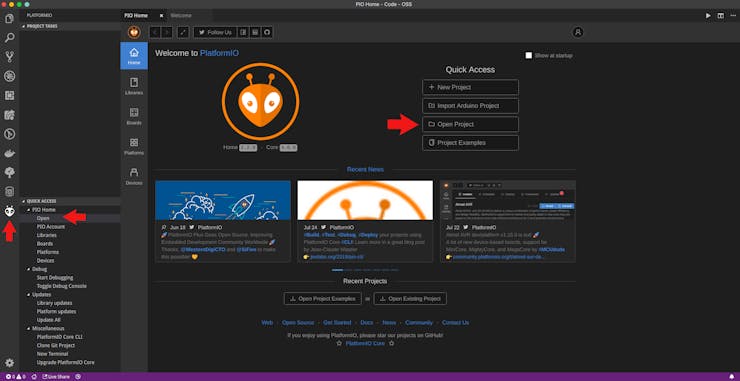Open Search in the activity bar
740x381 pixels.
point(9,38)
